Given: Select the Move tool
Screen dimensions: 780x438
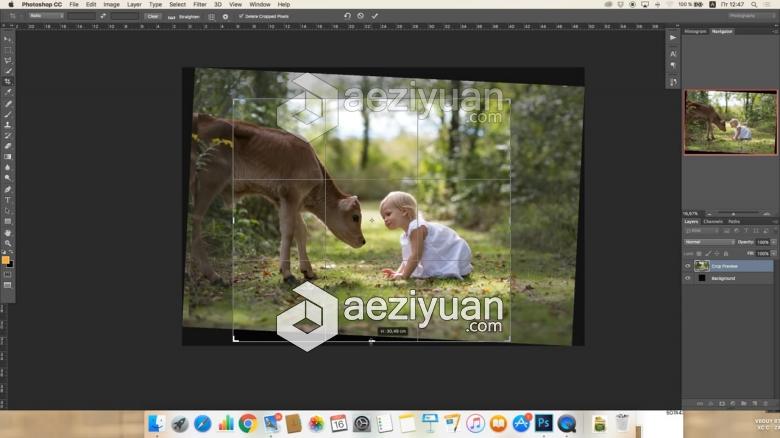Looking at the screenshot, I should pos(7,39).
